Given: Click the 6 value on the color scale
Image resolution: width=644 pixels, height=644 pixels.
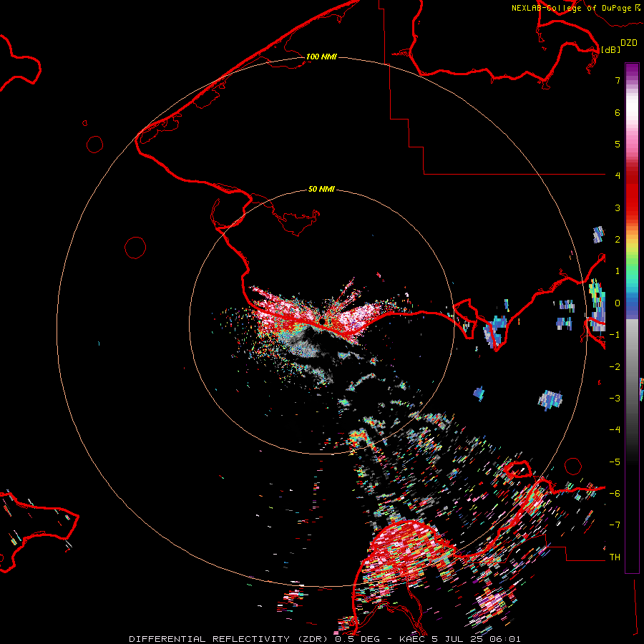Looking at the screenshot, I should pos(618,112).
